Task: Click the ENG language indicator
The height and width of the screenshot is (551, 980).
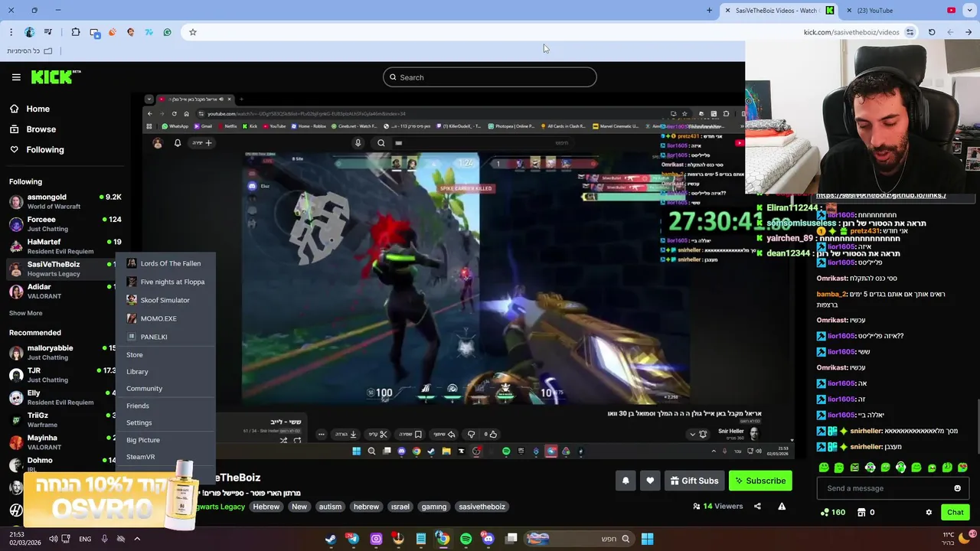Action: 85,539
